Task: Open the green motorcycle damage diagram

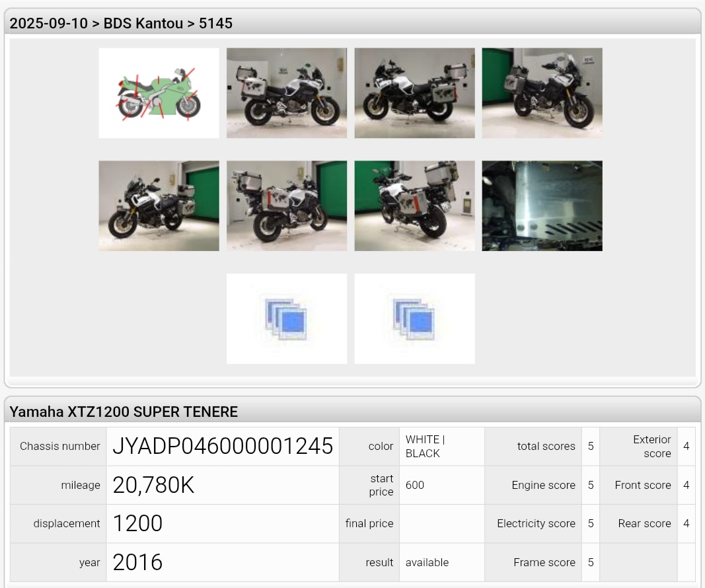Action: pos(159,93)
